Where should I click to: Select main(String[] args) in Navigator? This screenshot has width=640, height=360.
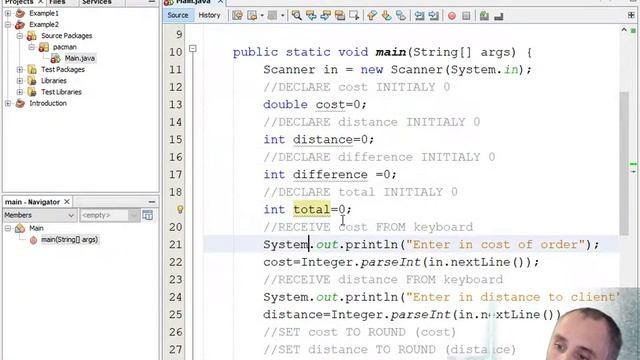[x=70, y=240]
